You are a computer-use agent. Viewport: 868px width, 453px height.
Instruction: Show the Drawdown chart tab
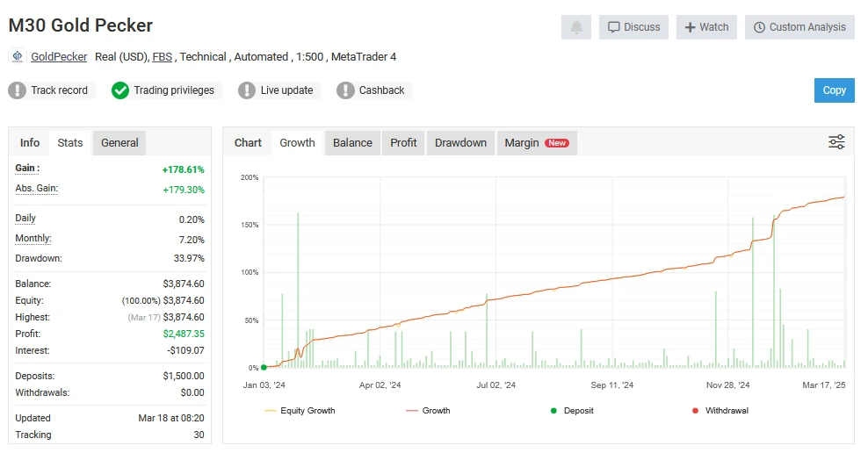click(x=460, y=143)
